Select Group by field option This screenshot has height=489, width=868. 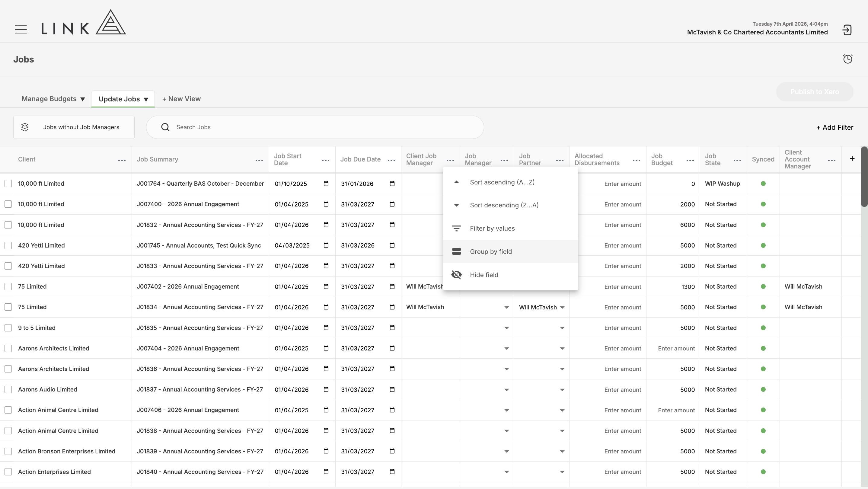tap(510, 252)
